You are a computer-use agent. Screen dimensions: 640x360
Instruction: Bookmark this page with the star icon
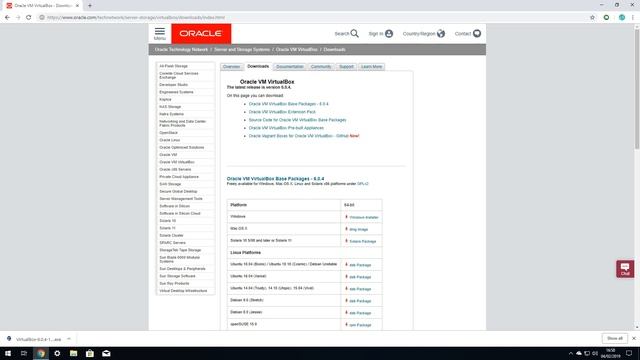click(x=592, y=18)
